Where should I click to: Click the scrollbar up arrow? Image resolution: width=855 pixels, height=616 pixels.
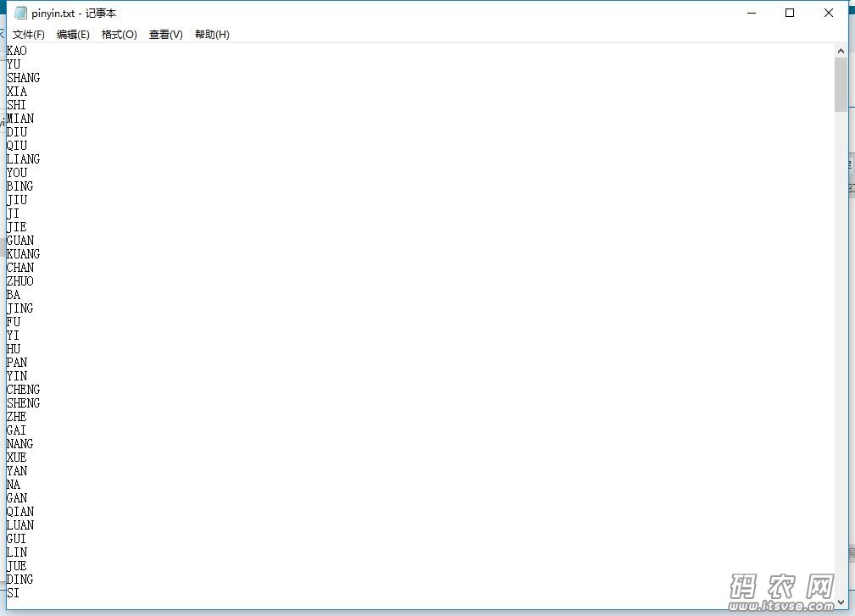(841, 51)
